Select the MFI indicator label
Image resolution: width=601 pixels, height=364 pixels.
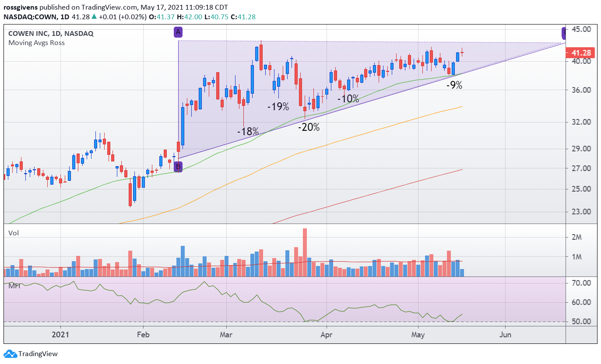point(14,286)
